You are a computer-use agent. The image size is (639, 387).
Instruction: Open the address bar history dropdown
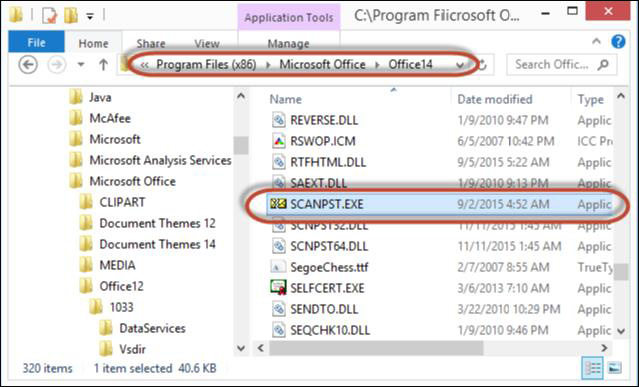[460, 65]
